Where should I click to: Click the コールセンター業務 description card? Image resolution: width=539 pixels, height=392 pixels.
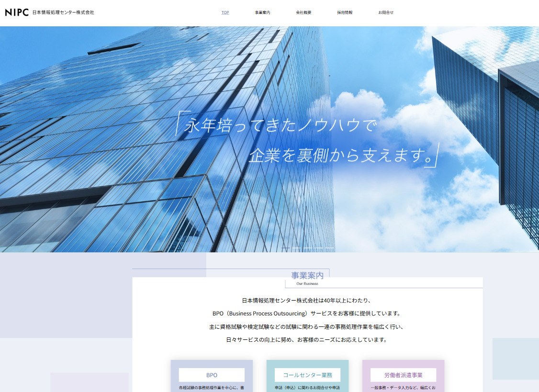(307, 383)
